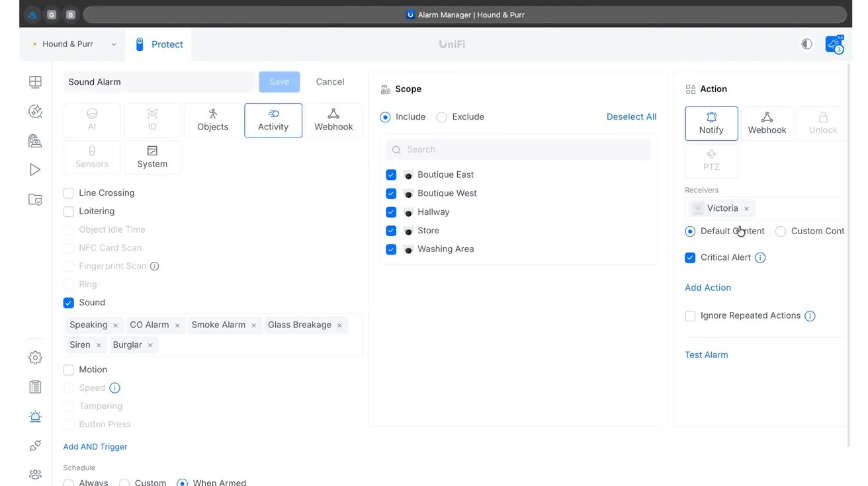Click the Add AND Trigger link
The height and width of the screenshot is (486, 868).
pos(95,447)
